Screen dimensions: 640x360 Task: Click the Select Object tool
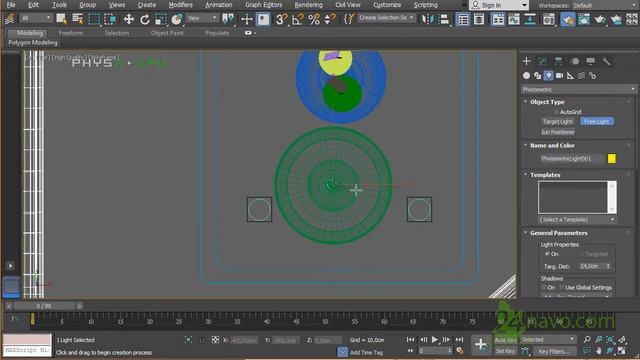(x=62, y=19)
